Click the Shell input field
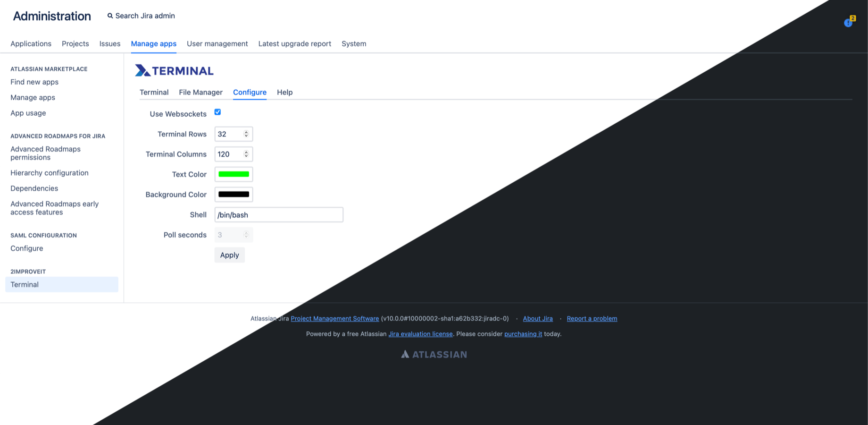868x425 pixels. 279,215
